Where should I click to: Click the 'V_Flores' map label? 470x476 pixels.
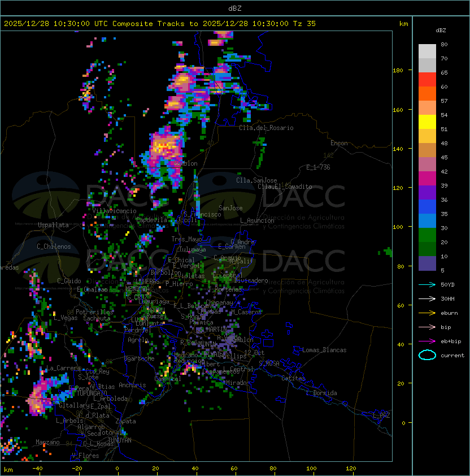pos(85,456)
